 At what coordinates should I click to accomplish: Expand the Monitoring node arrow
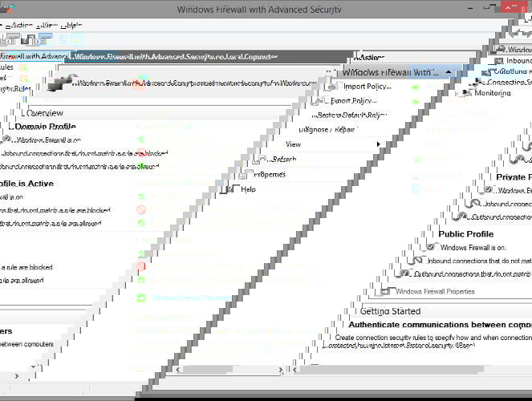(x=457, y=93)
